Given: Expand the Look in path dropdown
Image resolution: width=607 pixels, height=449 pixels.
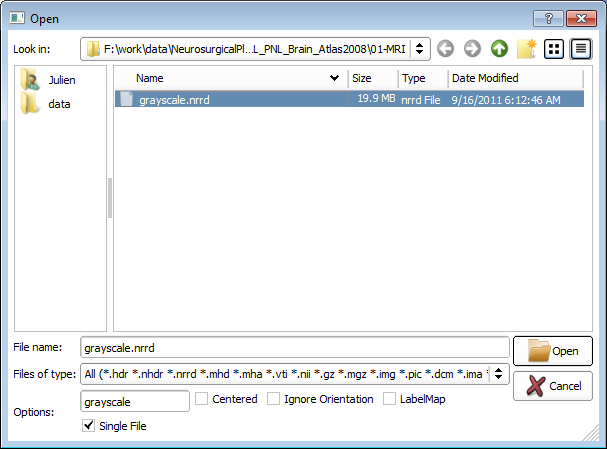Looking at the screenshot, I should (x=420, y=48).
